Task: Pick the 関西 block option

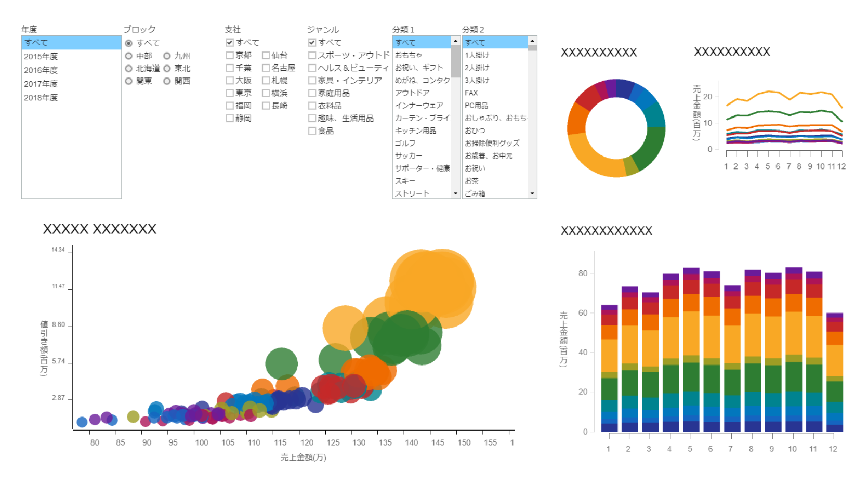Action: pos(167,81)
